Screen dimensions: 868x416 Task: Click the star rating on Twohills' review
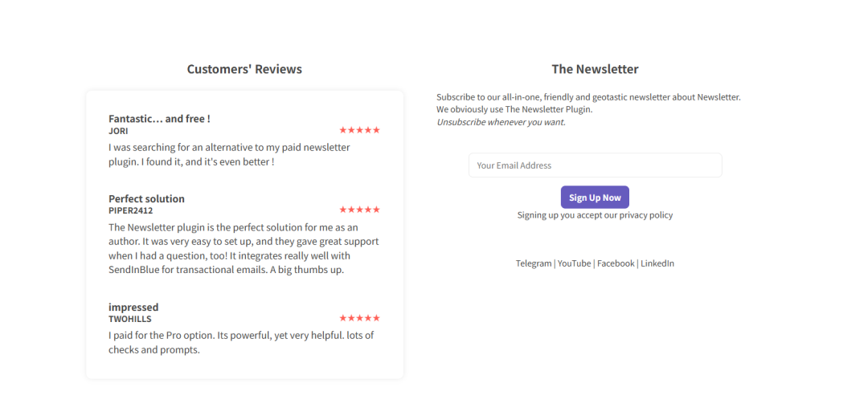tap(359, 318)
